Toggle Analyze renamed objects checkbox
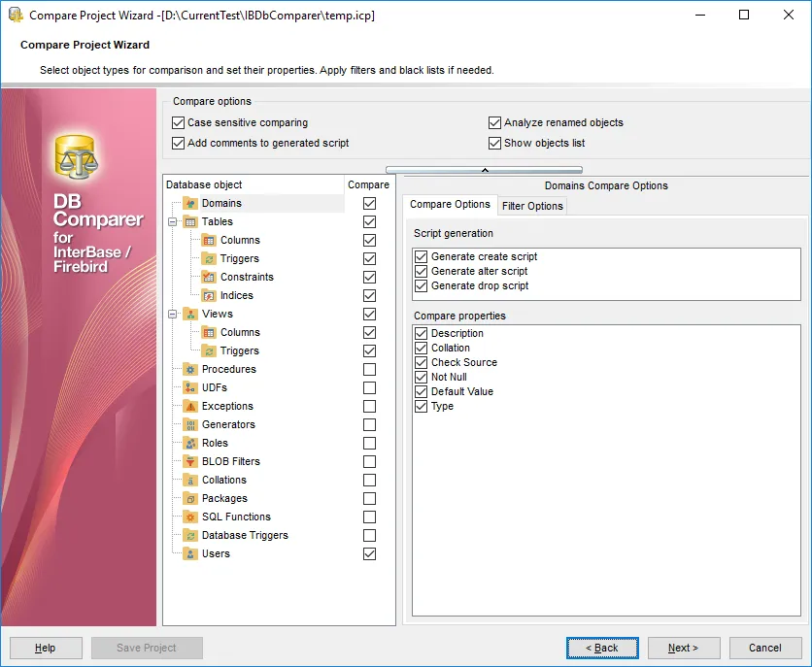Viewport: 812px width, 667px height. pos(494,122)
